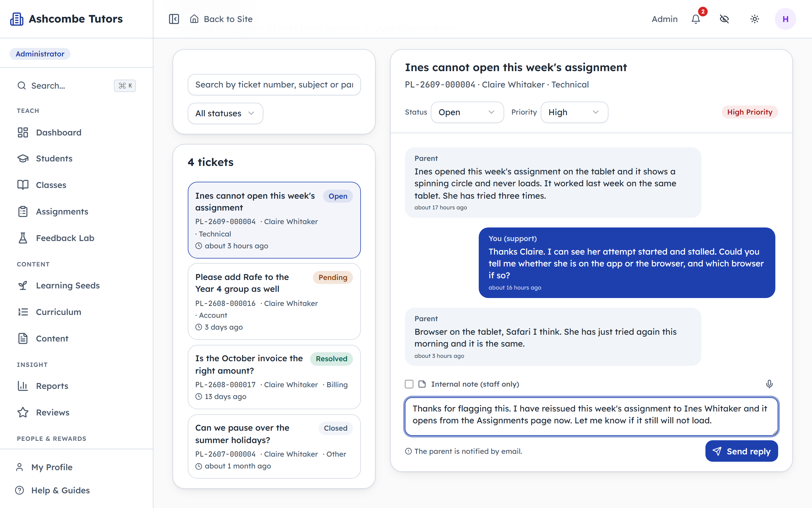
Task: Click the sidebar search magnifier icon
Action: coord(22,86)
